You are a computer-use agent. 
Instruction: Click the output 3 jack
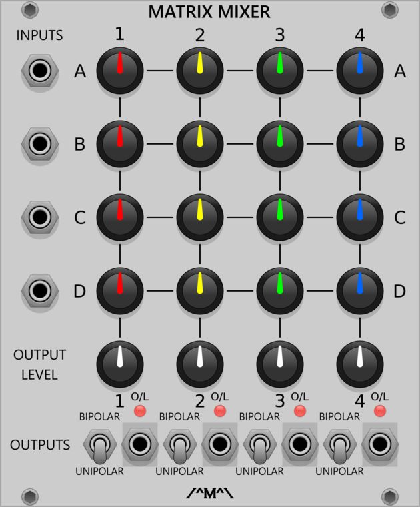click(x=300, y=444)
